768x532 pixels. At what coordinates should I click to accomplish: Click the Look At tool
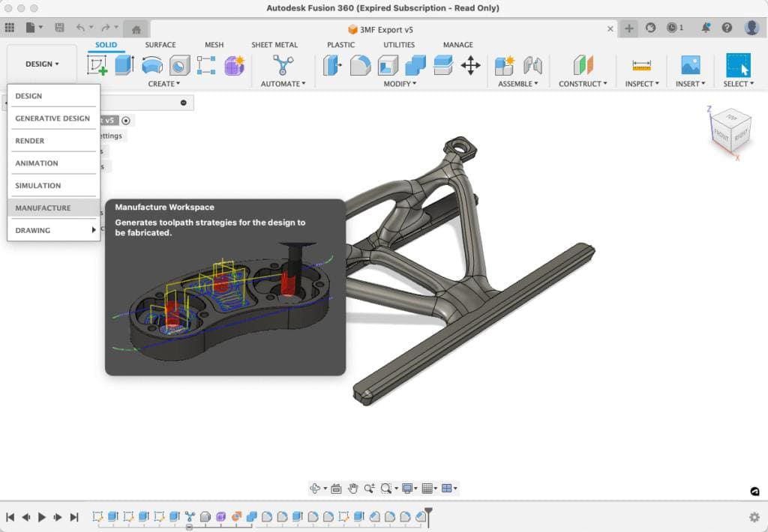(336, 488)
